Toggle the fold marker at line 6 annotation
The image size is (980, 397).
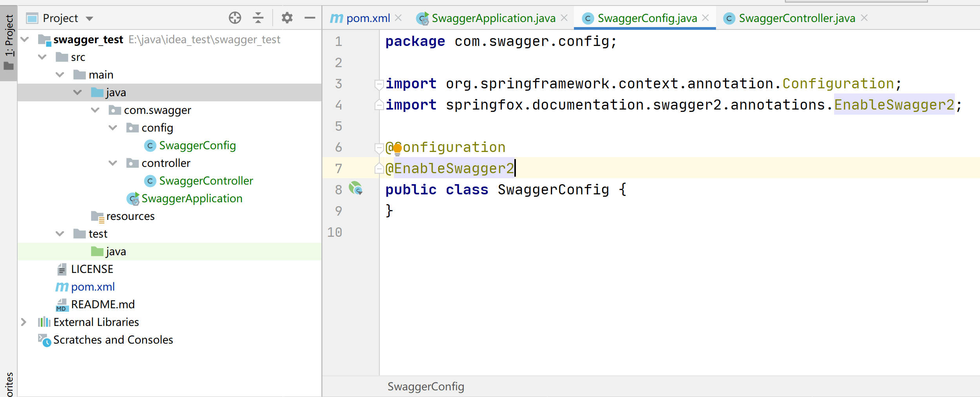pyautogui.click(x=379, y=148)
